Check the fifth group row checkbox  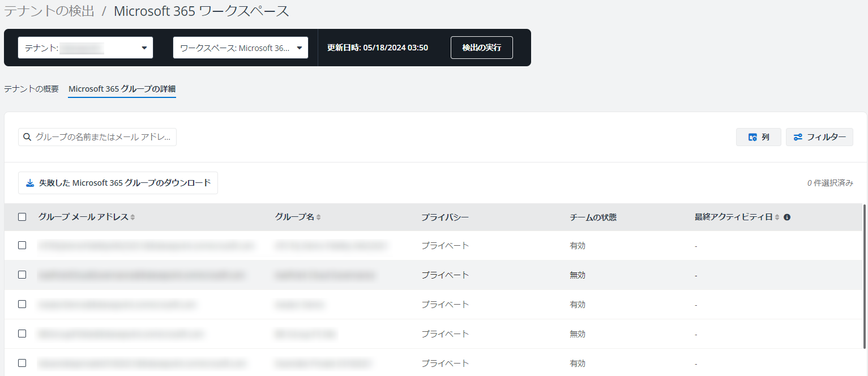pyautogui.click(x=22, y=363)
